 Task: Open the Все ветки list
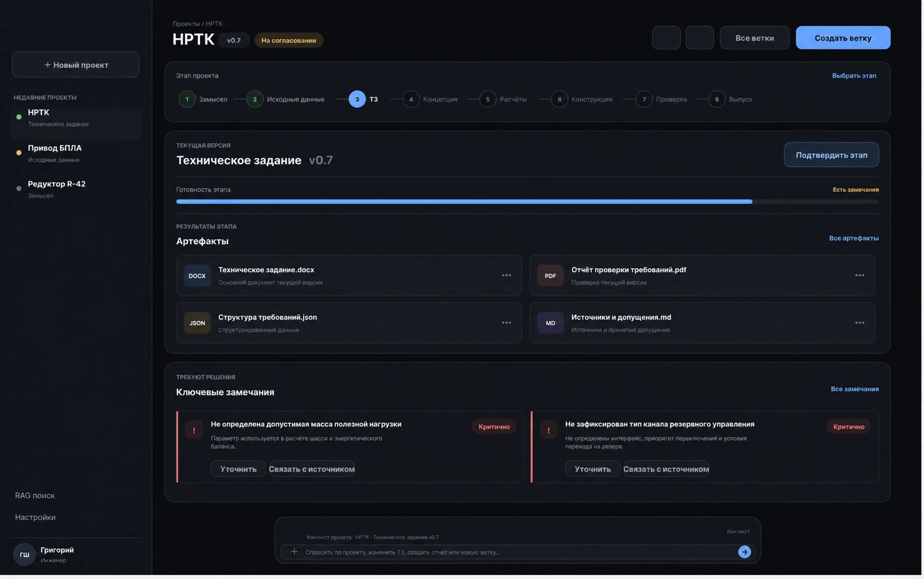tap(754, 38)
